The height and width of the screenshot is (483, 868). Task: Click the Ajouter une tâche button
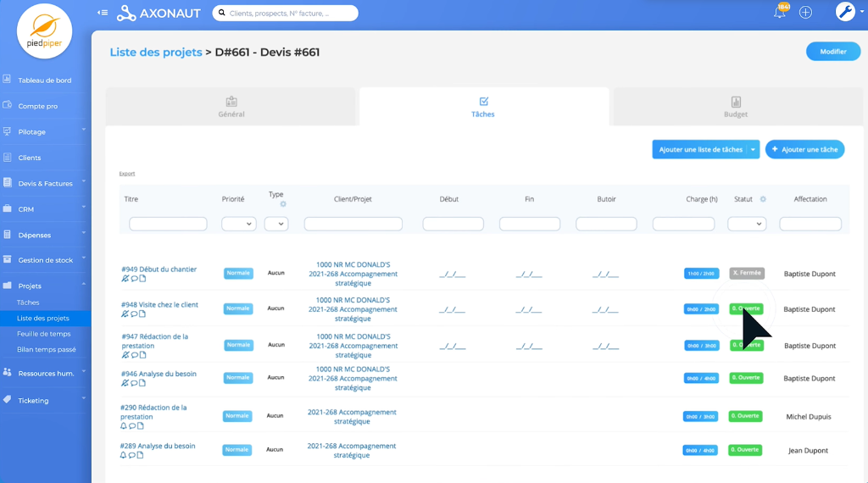[x=804, y=149]
